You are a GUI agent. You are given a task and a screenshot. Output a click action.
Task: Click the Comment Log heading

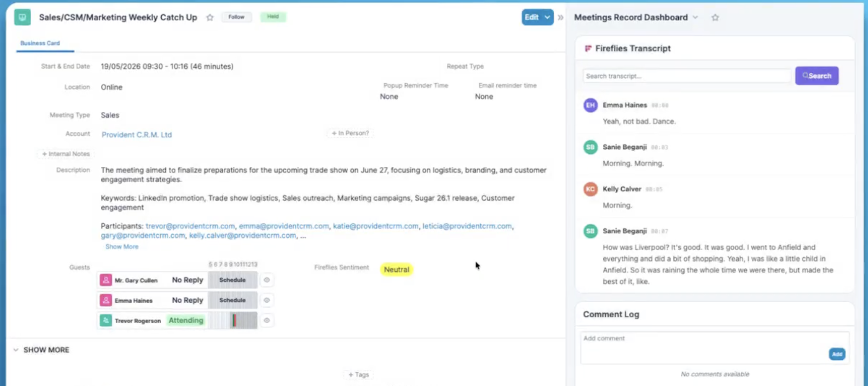(611, 314)
